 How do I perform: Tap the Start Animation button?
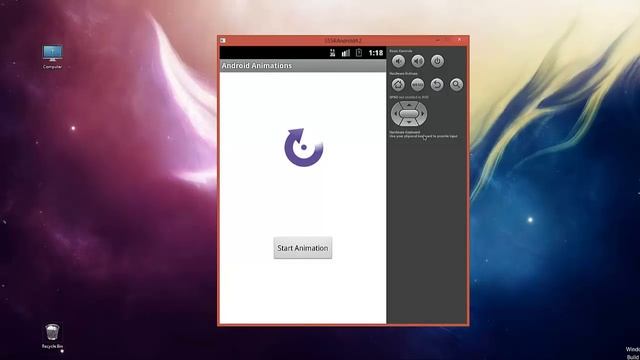point(302,248)
